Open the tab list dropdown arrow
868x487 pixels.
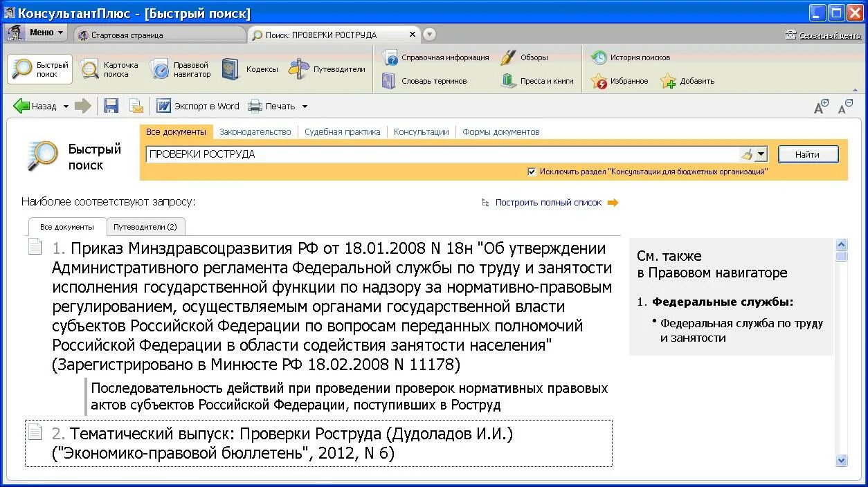coord(429,35)
